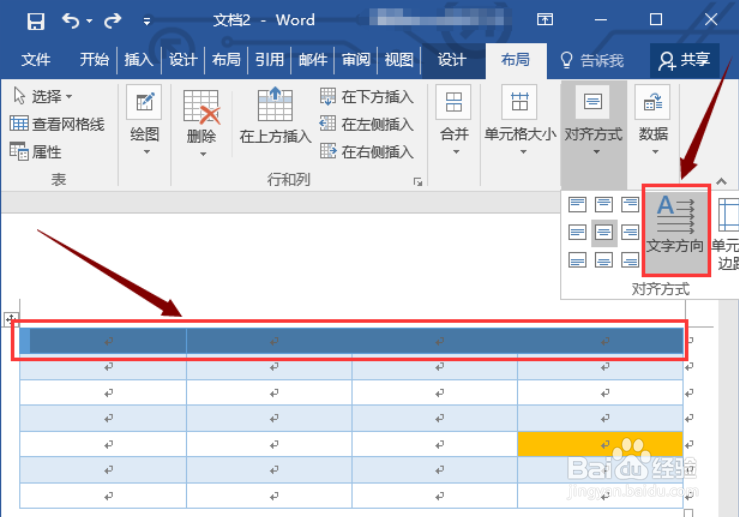Screen dimensions: 739x517
Task: Open the 绘图 draw dropdown
Action: pos(145,122)
